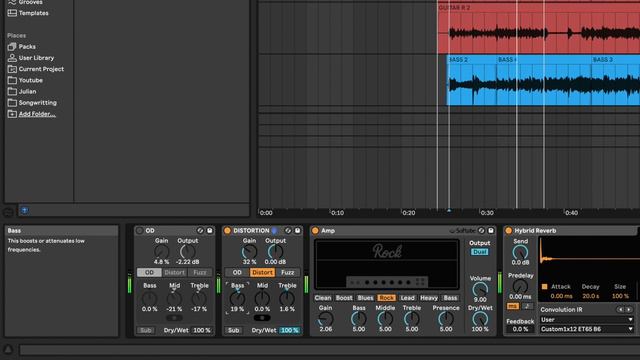Click the DISTORTION Gain knob

pyautogui.click(x=249, y=252)
